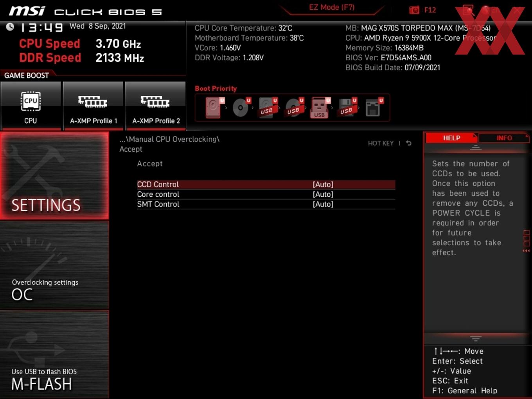This screenshot has height=399, width=532.
Task: Click the 'F1: General Help' key hint
Action: point(465,390)
